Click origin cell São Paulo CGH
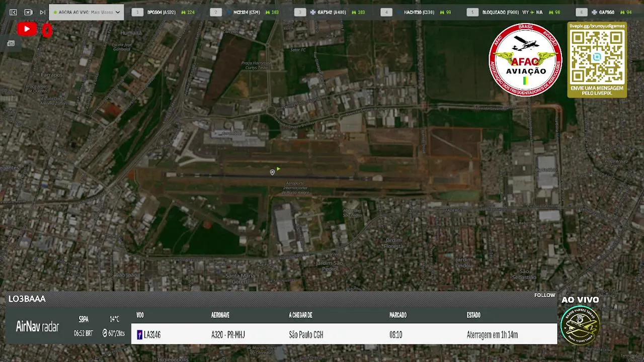644x362 pixels. [x=306, y=335]
